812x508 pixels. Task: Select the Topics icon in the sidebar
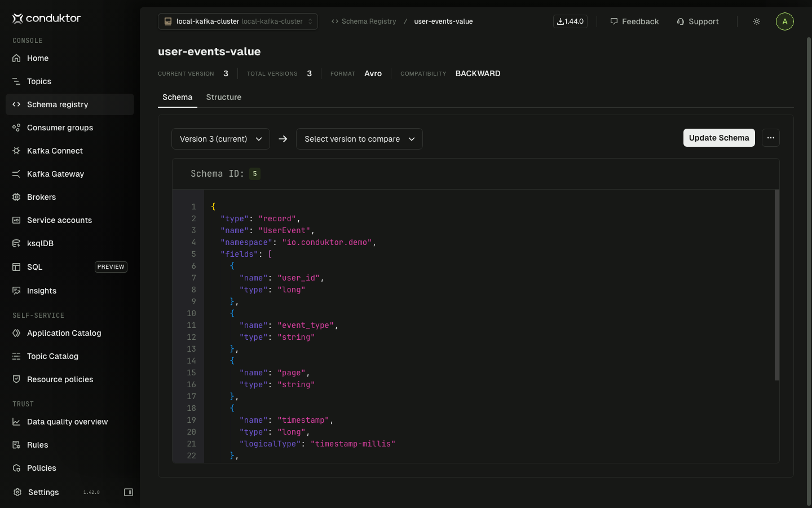(16, 81)
